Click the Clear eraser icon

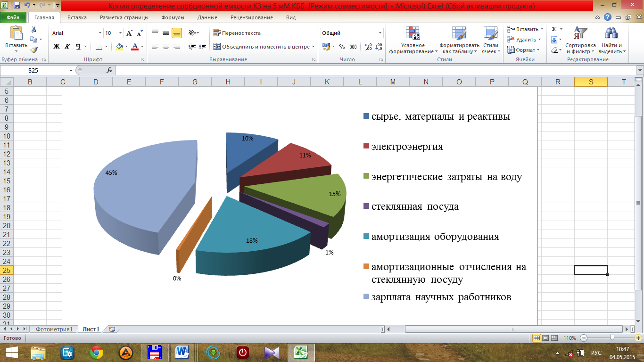pyautogui.click(x=554, y=50)
